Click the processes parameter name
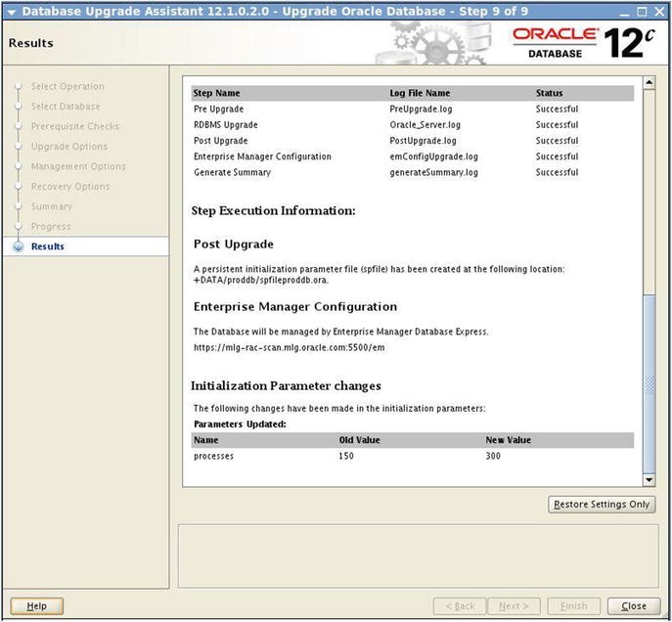Image resolution: width=672 pixels, height=622 pixels. tap(213, 456)
